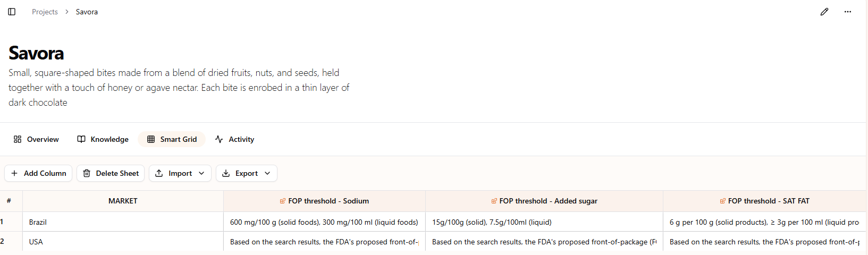Open Brazil's sodium threshold cell
The width and height of the screenshot is (868, 255).
tap(324, 222)
